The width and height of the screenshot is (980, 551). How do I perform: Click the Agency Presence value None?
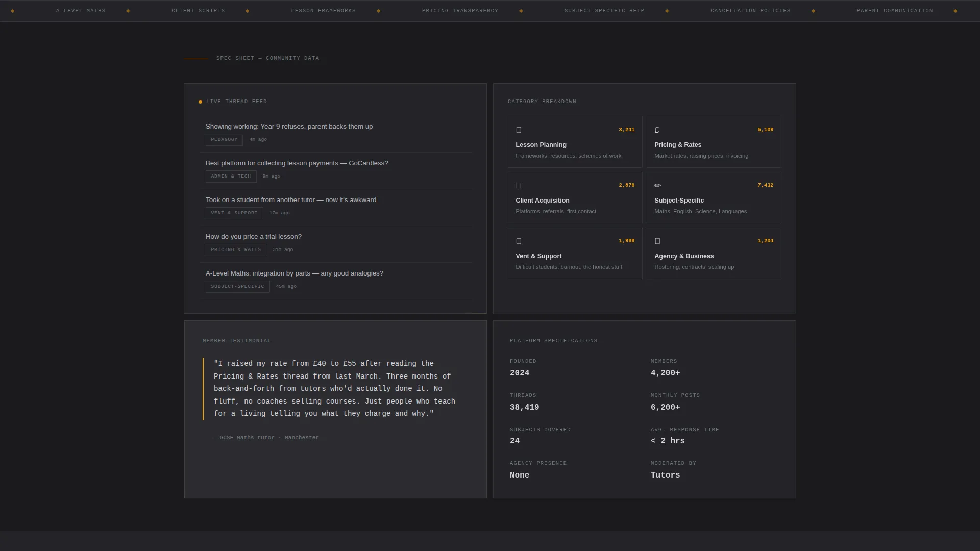click(x=520, y=475)
